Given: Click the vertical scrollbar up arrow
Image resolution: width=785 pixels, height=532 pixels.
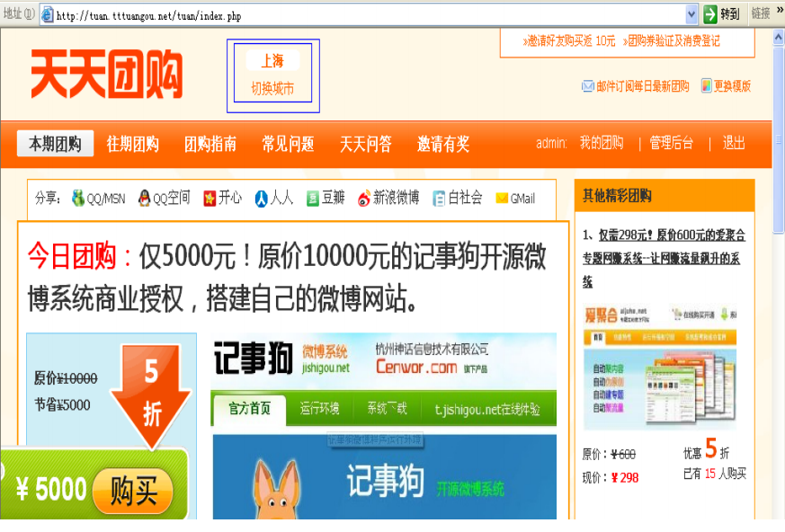Looking at the screenshot, I should click(x=779, y=37).
